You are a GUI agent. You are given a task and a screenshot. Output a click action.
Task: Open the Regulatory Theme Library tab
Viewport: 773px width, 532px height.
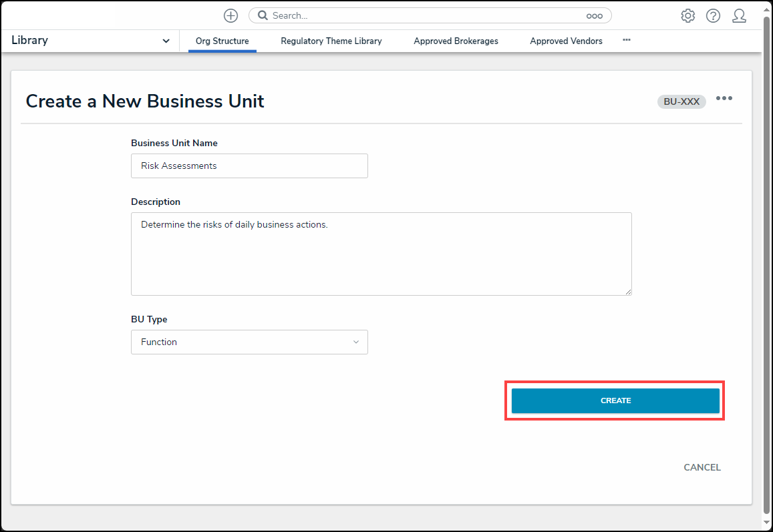click(331, 41)
